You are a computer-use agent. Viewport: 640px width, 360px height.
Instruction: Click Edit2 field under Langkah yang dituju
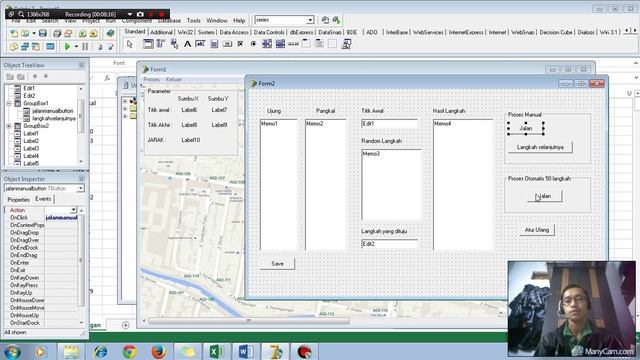pos(389,244)
